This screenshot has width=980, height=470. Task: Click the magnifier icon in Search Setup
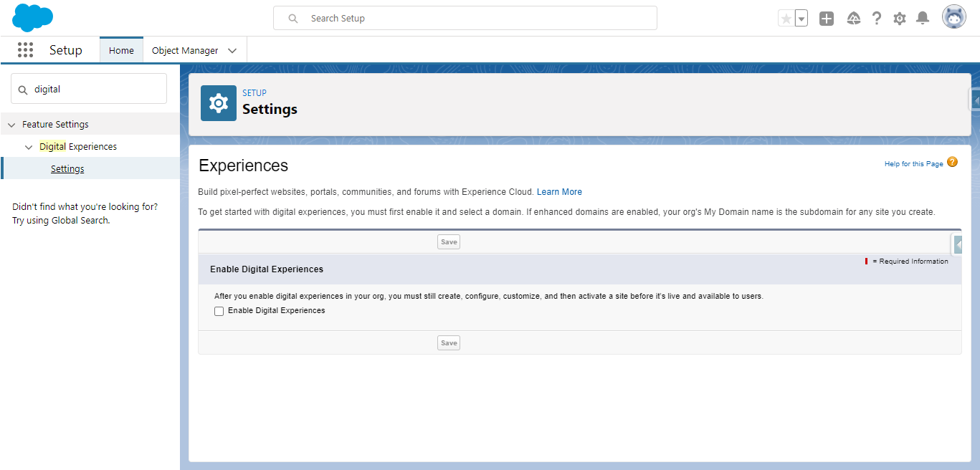point(293,19)
